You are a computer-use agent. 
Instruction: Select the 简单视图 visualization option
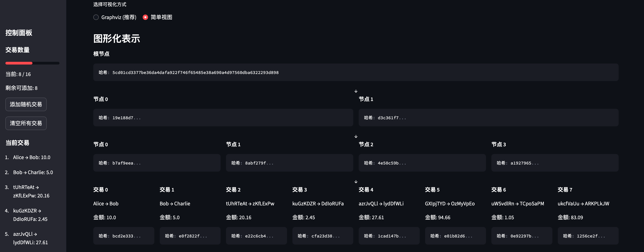(146, 17)
